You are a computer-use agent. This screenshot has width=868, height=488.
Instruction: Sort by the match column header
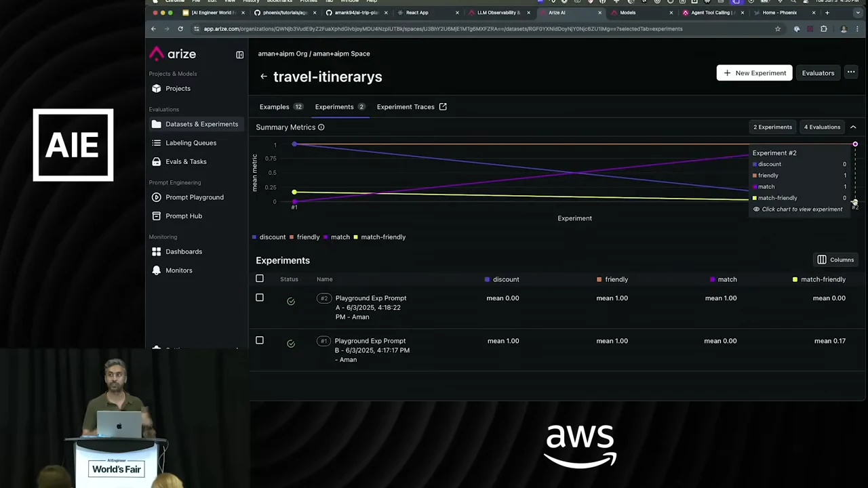(x=723, y=279)
